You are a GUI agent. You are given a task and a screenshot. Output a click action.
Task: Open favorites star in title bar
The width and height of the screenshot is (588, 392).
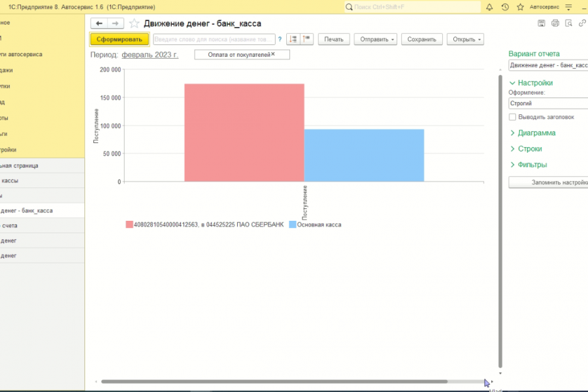point(520,7)
